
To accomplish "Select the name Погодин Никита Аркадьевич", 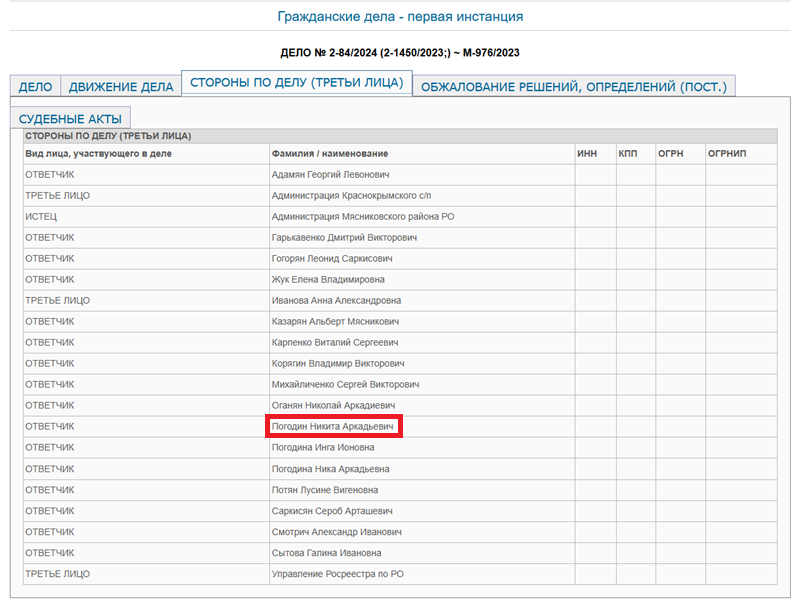I will 334,427.
